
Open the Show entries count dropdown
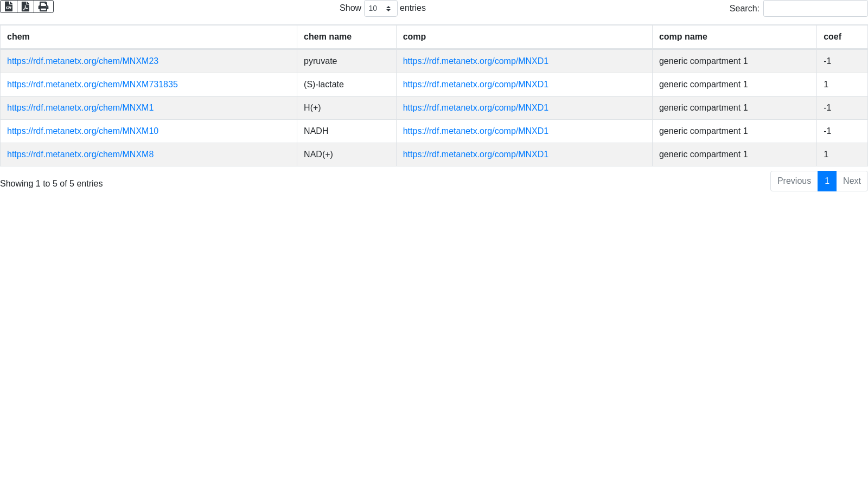[x=380, y=9]
